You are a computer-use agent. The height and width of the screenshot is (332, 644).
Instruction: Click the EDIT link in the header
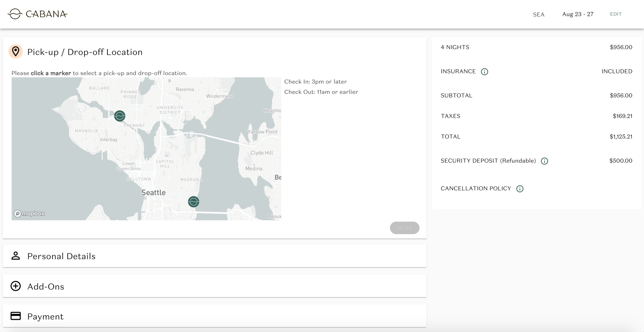(616, 14)
